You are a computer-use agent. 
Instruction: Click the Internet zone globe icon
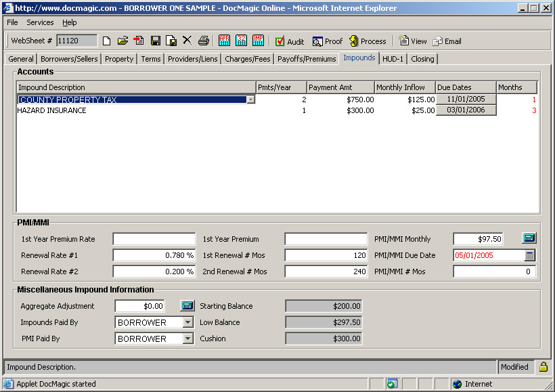tap(458, 384)
